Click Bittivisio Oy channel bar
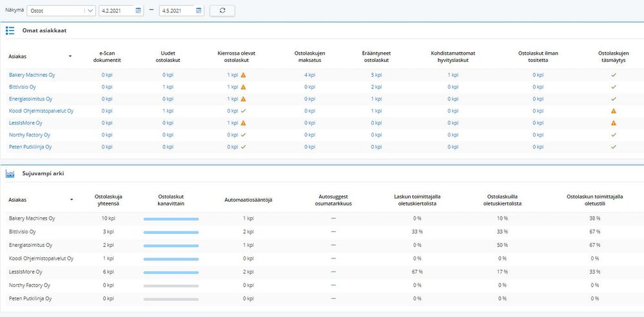The image size is (644, 317). click(171, 233)
